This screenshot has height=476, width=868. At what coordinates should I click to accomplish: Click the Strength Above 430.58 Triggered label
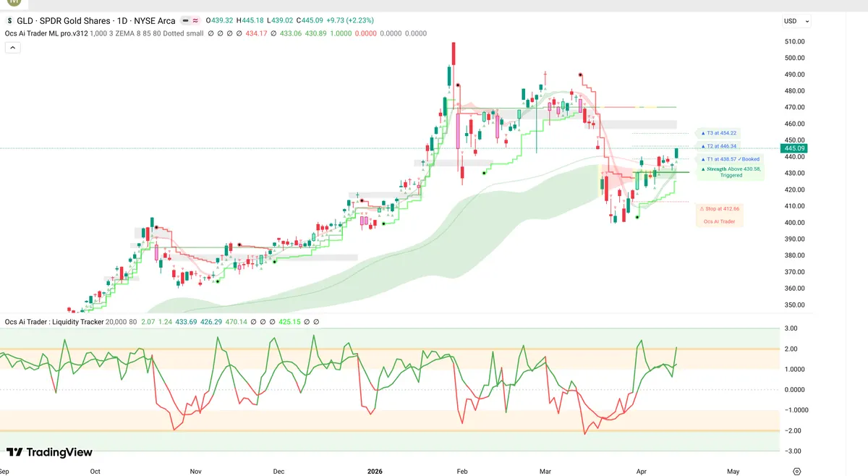[731, 172]
